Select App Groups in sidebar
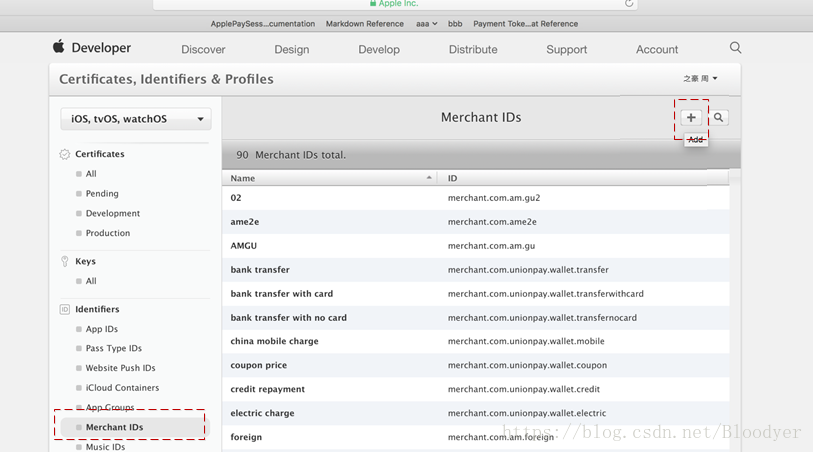 point(110,407)
